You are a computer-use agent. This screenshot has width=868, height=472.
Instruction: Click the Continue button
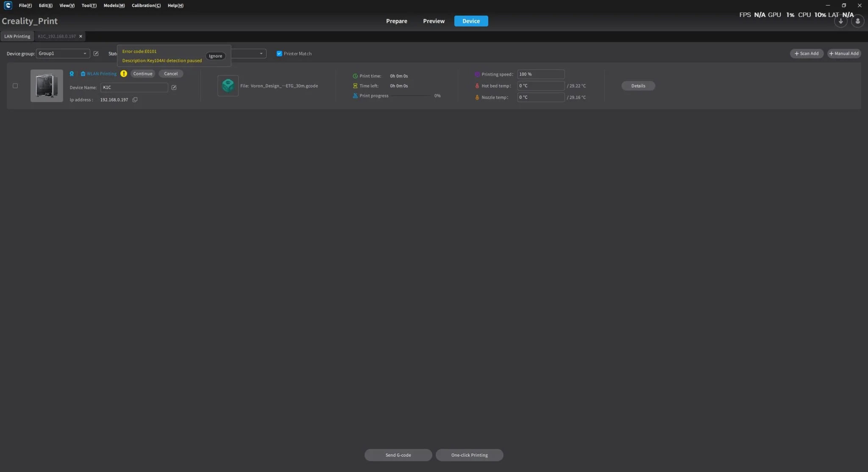pyautogui.click(x=142, y=74)
